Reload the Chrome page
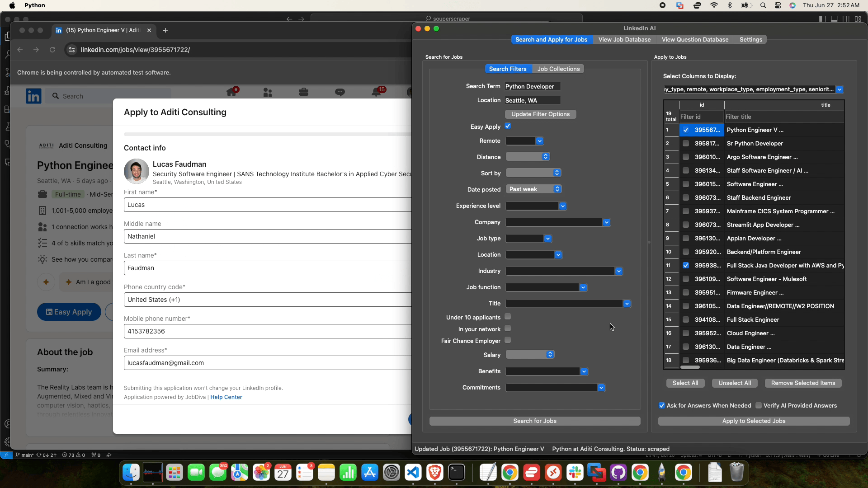 click(52, 50)
